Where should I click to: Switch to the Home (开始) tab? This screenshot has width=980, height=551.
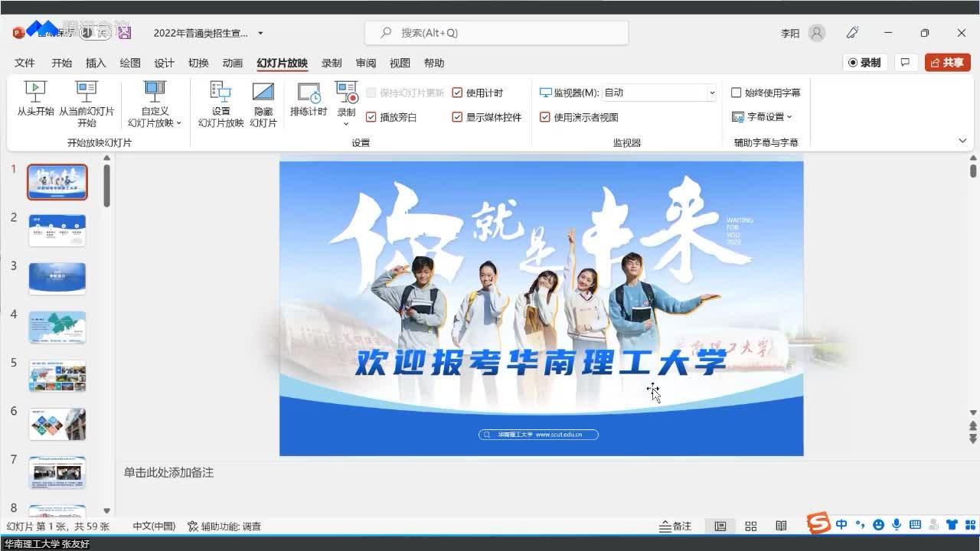tap(61, 63)
